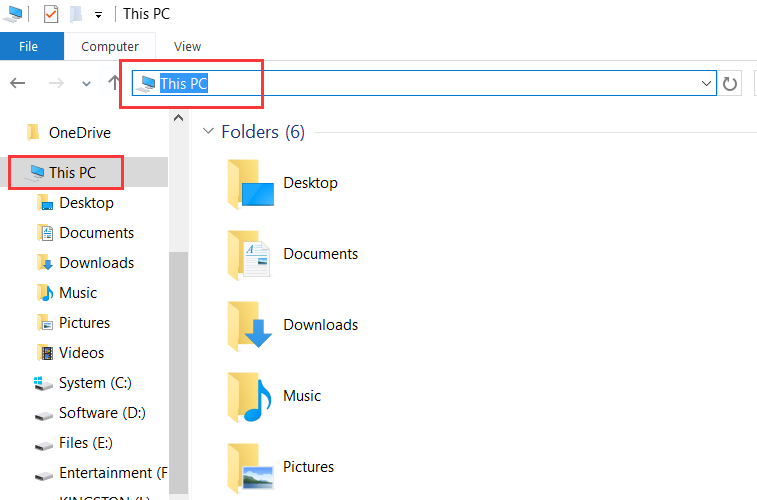Click the navigation pane scroll up arrow
Screen dimensions: 757x500
click(179, 118)
